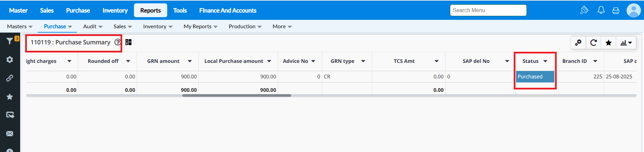
Task: Click the mail envelope icon in sidebar
Action: point(10,134)
